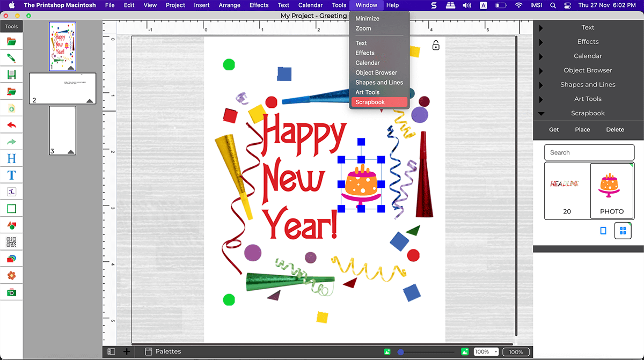
Task: Click the QR code tool icon
Action: [11, 242]
